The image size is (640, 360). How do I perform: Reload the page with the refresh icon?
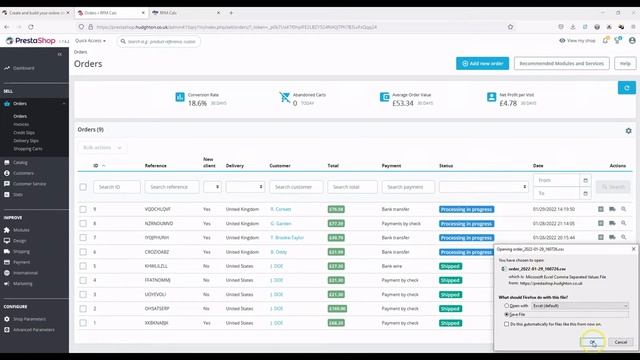(31, 27)
